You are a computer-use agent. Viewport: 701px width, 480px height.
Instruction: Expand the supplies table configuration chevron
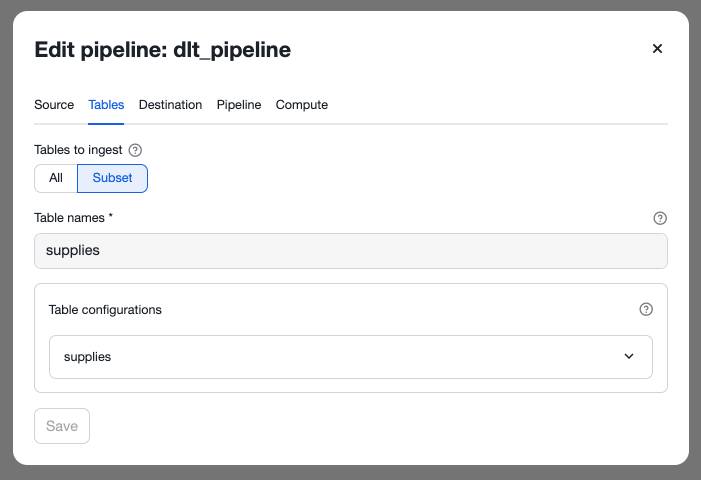click(629, 356)
